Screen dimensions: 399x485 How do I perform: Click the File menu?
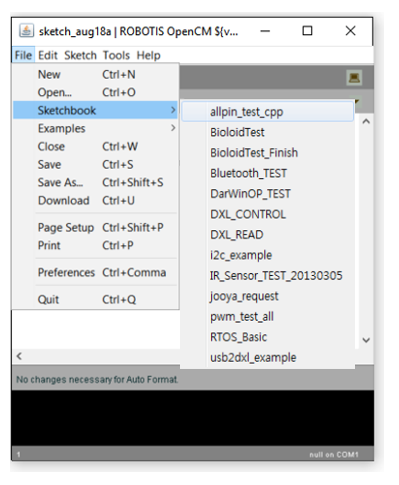point(23,55)
